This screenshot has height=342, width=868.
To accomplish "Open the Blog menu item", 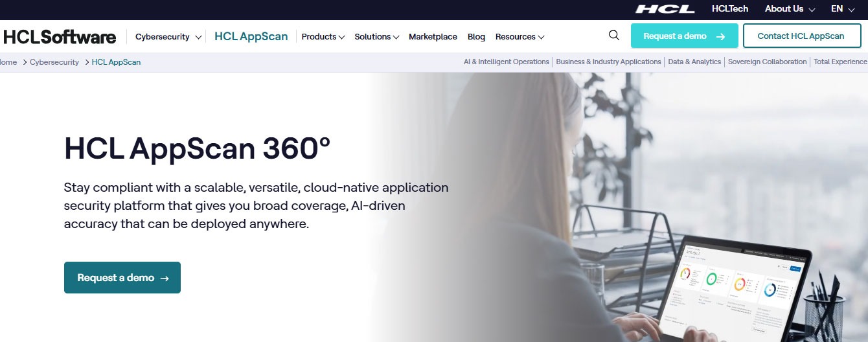I will click(x=476, y=37).
